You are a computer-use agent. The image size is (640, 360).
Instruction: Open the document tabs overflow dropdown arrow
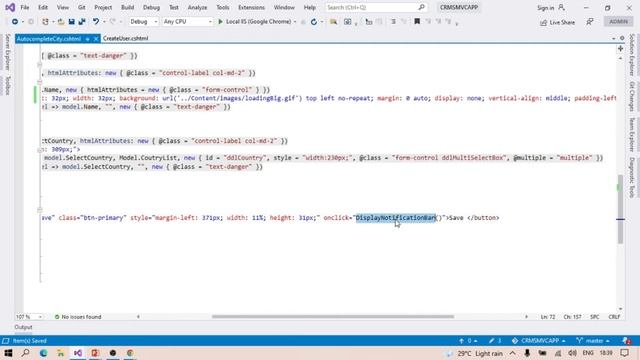click(613, 38)
